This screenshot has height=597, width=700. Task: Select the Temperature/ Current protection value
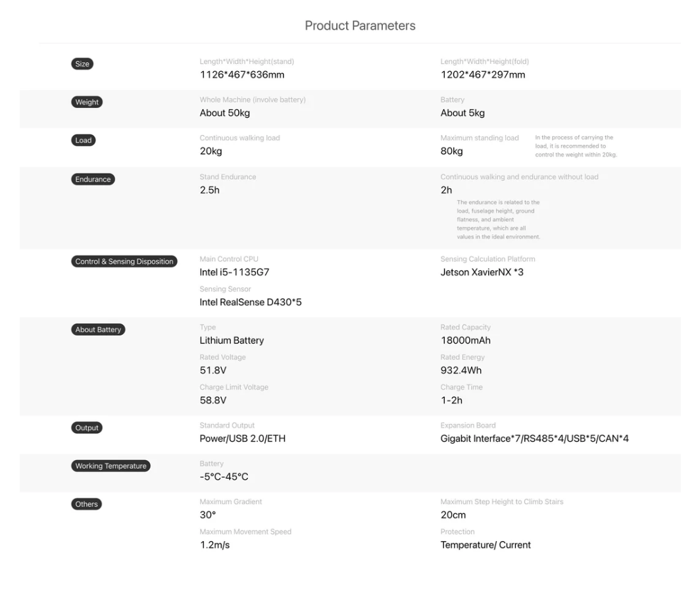[x=486, y=544]
